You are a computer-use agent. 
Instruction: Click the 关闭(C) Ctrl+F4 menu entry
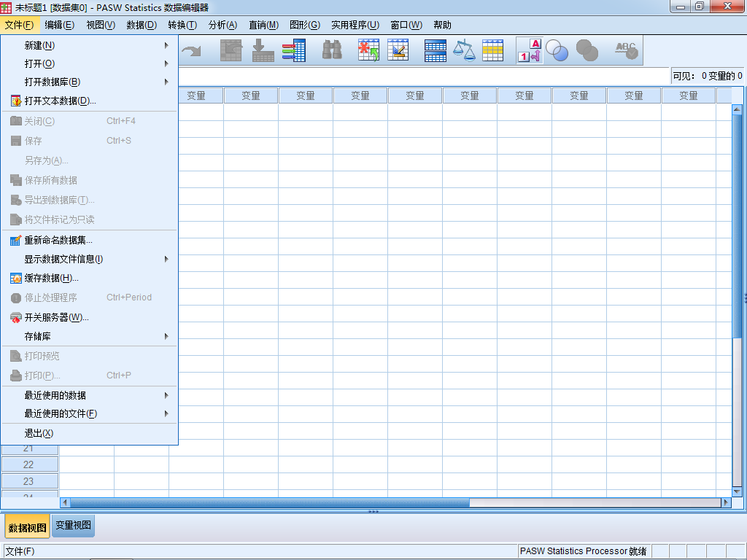pos(90,121)
